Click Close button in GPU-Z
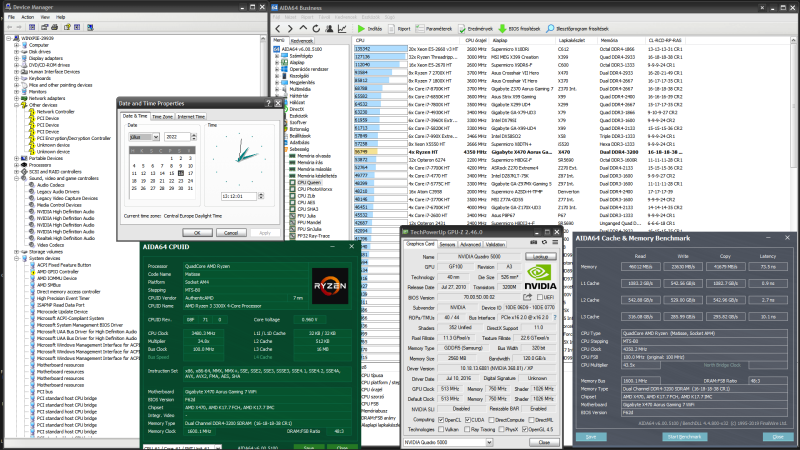Image resolution: width=800 pixels, height=450 pixels. (x=544, y=442)
